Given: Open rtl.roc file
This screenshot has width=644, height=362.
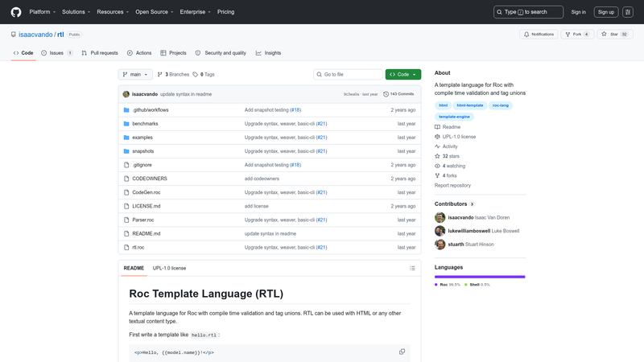Looking at the screenshot, I should coord(138,248).
